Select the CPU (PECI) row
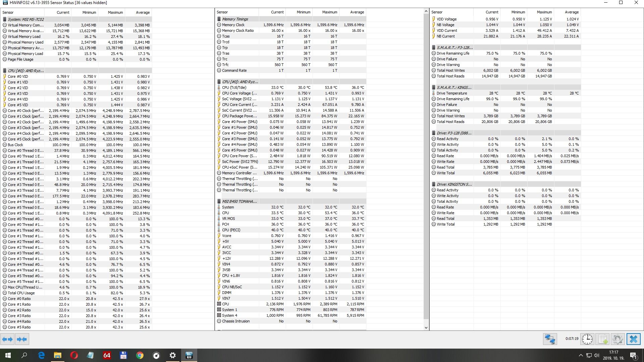644x362 pixels. pos(291,230)
